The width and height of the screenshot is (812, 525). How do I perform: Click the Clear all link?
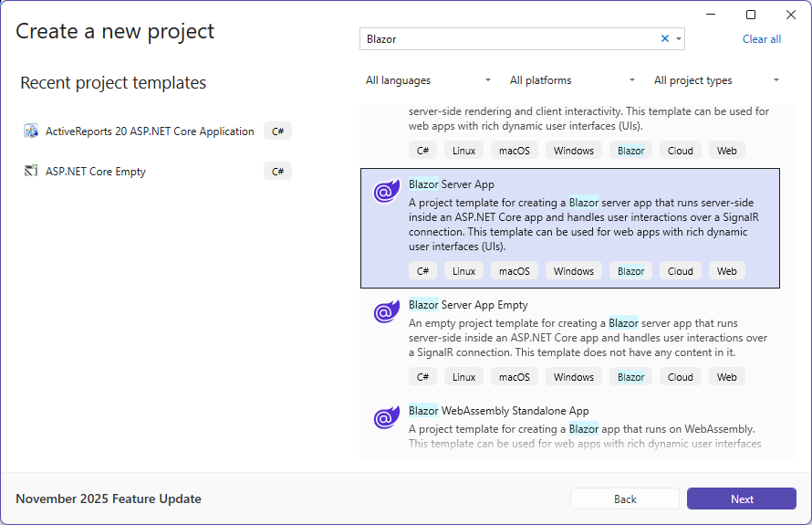pos(761,39)
